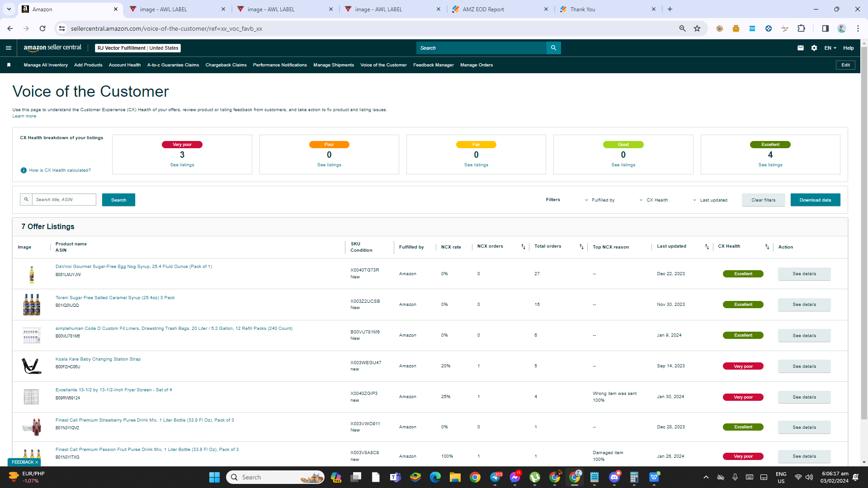Bookmark this page with star icon

coord(697,28)
